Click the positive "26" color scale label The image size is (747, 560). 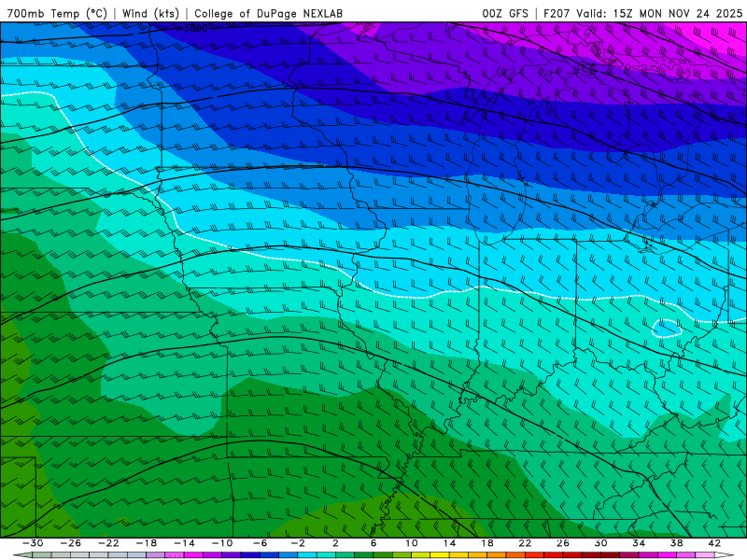click(563, 543)
